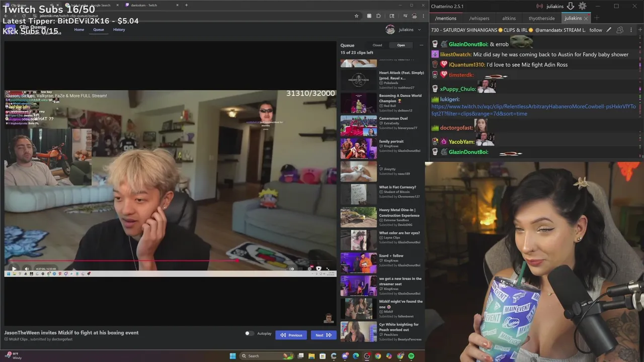Viewport: 644px width, 362px height.
Task: Select 'Heavy Metal Dine-In' clip
Action: 382,218
